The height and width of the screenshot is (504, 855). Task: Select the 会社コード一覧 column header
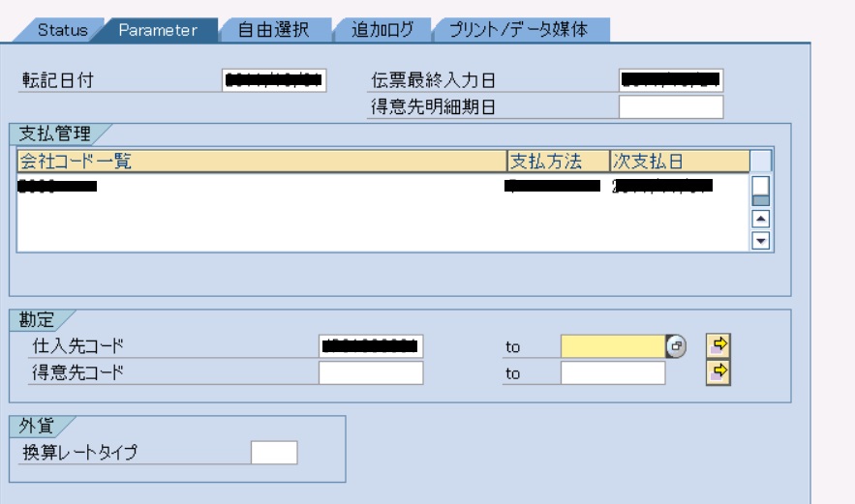point(261,162)
